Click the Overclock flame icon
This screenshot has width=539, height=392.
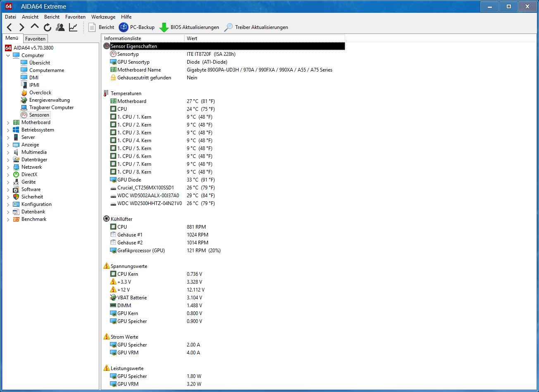click(24, 93)
